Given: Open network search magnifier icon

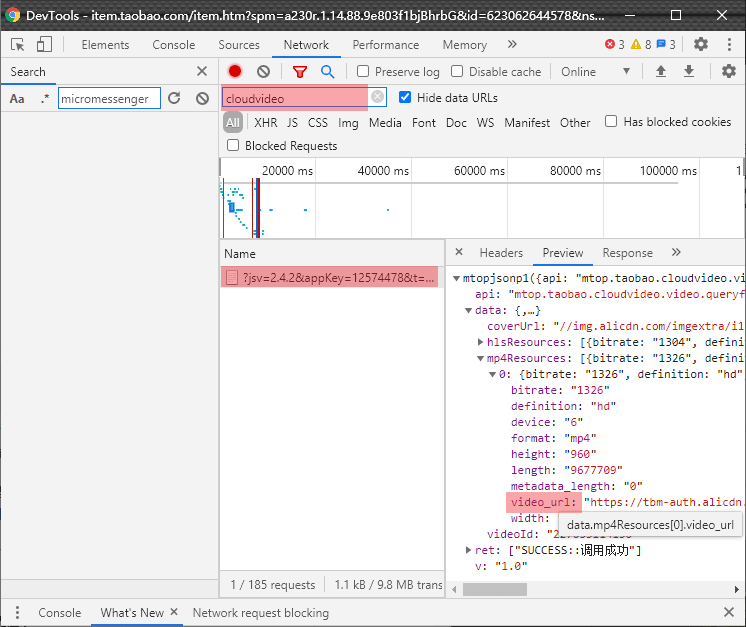Looking at the screenshot, I should (327, 72).
